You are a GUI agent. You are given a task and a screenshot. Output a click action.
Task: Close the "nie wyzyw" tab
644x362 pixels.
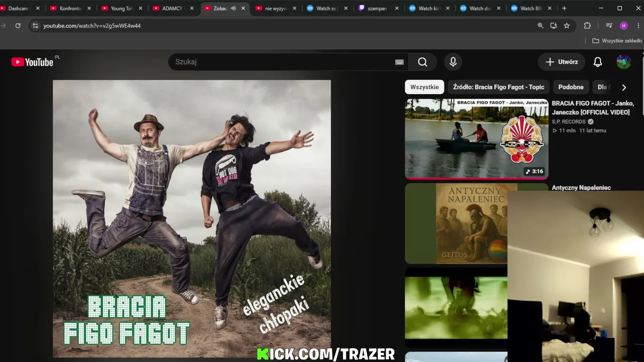point(294,8)
